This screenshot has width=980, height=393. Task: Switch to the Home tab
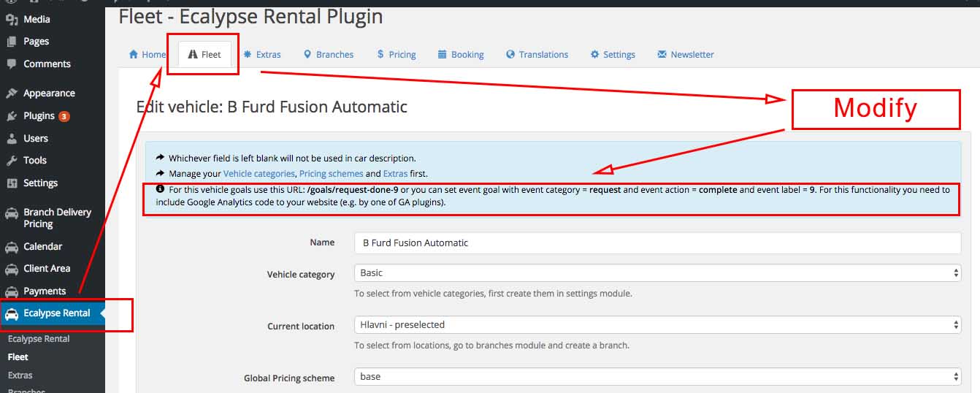coord(148,54)
